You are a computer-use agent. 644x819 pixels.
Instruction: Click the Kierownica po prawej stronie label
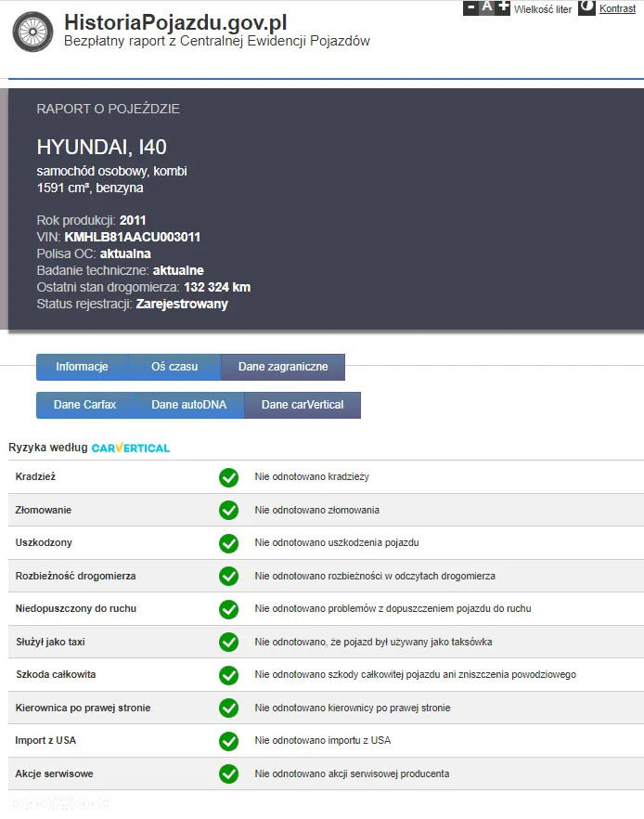(x=83, y=708)
